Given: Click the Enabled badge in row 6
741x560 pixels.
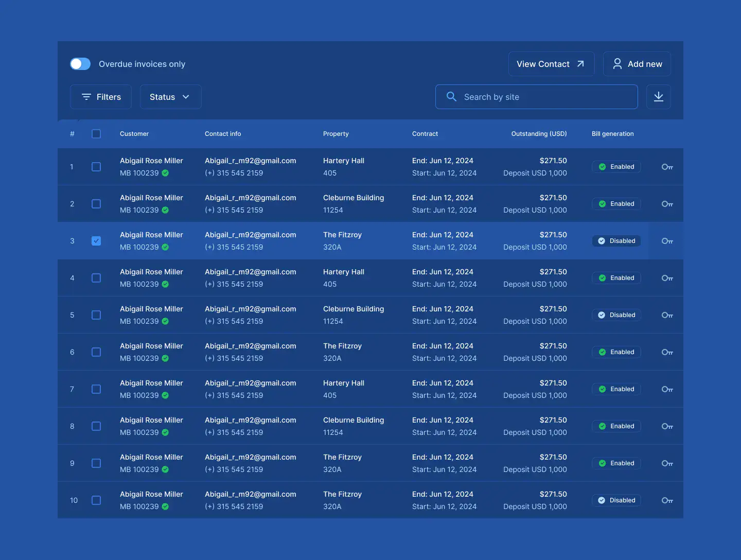Looking at the screenshot, I should 616,352.
